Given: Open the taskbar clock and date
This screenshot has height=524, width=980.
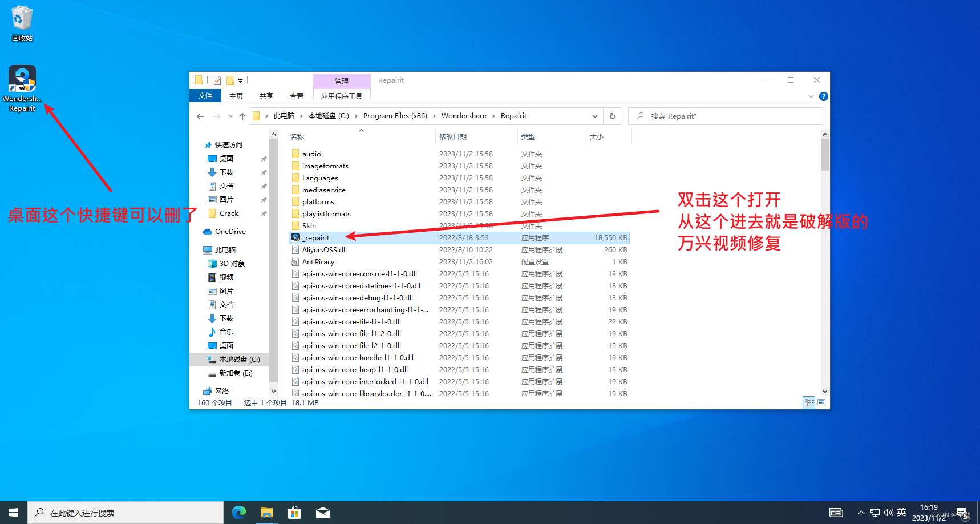Looking at the screenshot, I should [x=929, y=513].
